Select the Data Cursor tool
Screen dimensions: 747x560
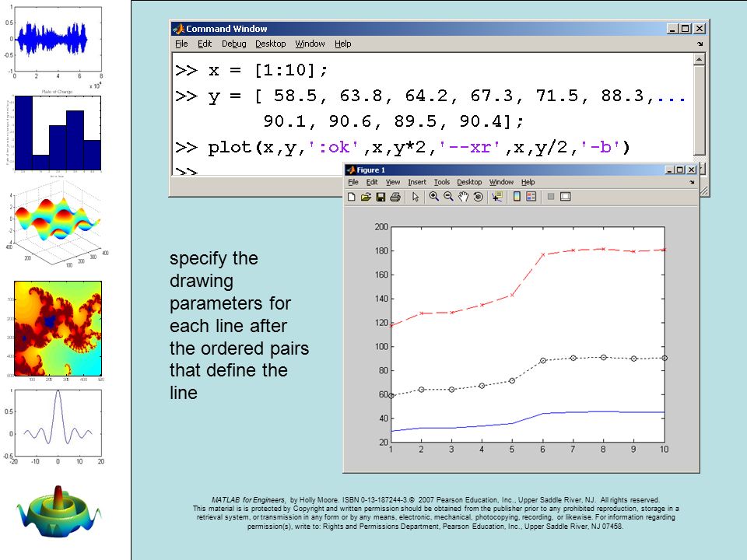point(497,197)
